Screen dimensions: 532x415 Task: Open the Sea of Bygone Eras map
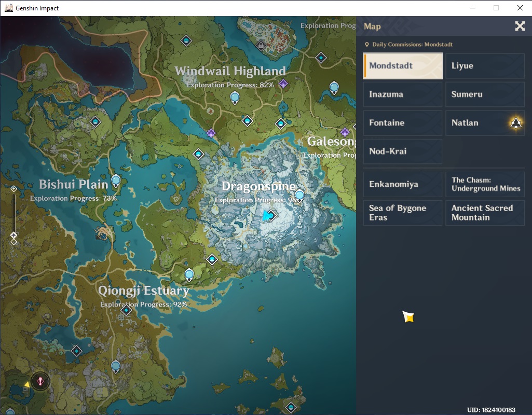403,213
